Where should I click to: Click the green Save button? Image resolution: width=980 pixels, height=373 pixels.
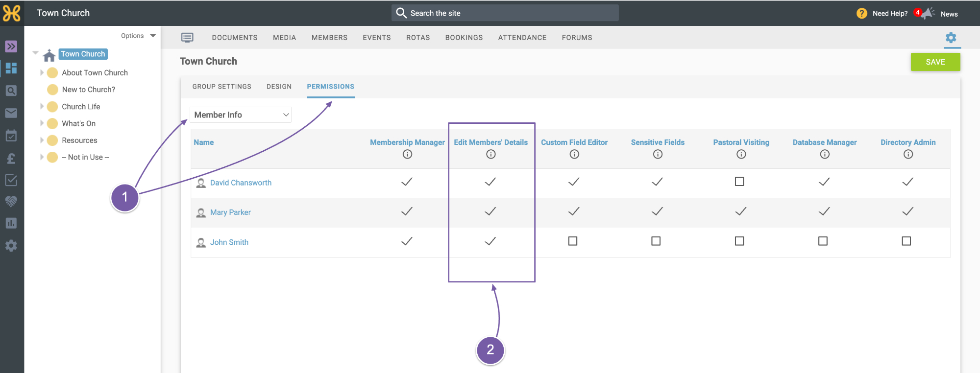pyautogui.click(x=935, y=62)
